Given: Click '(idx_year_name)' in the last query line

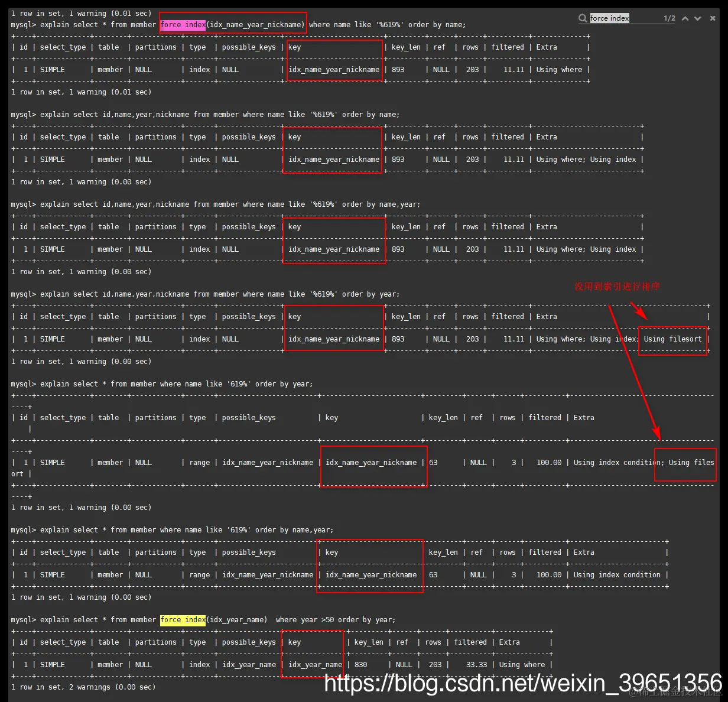Looking at the screenshot, I should (237, 620).
